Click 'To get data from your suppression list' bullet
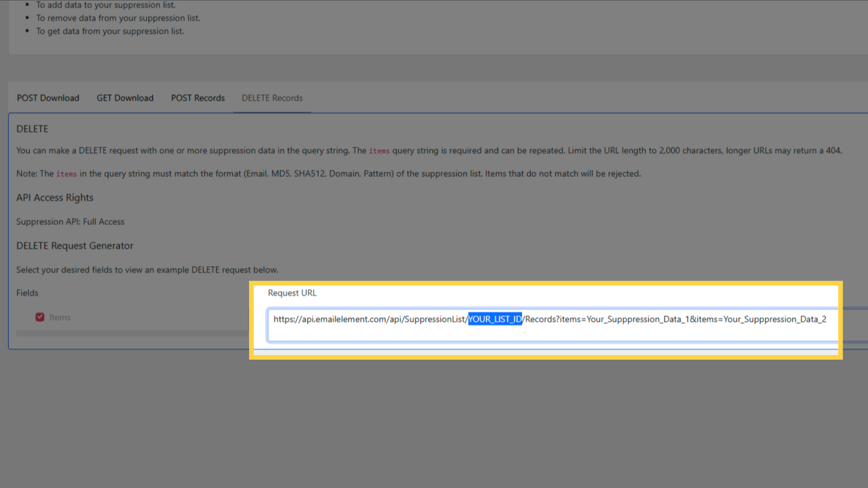 click(110, 31)
